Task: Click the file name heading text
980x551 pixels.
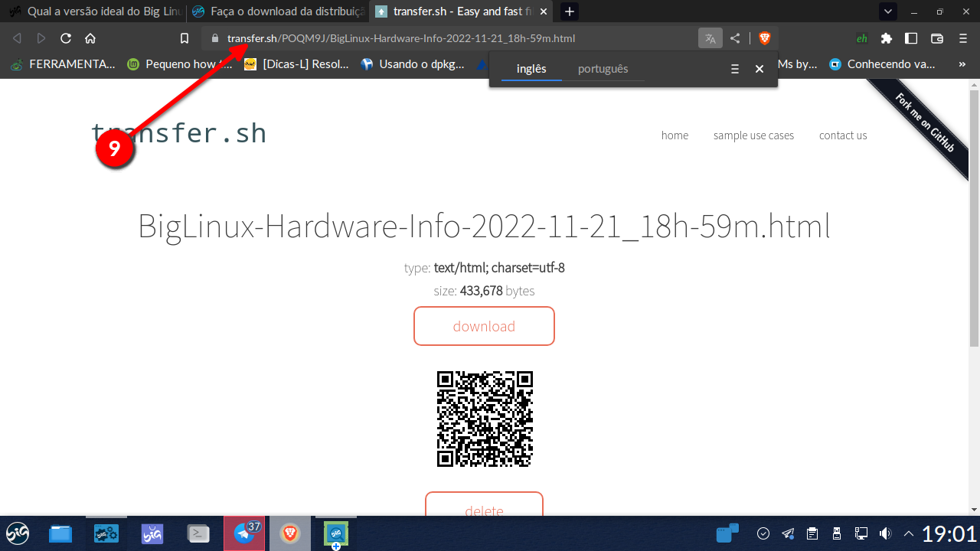Action: (484, 227)
